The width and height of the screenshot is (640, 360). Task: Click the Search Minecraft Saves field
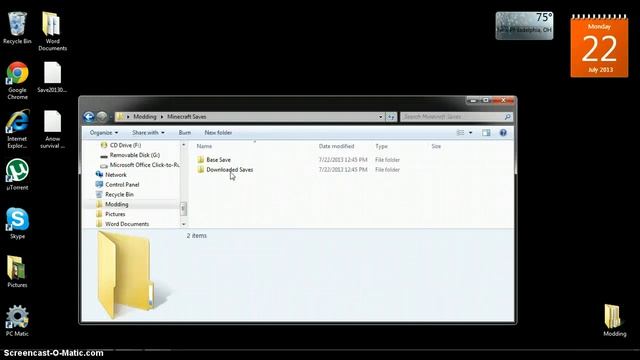click(452, 117)
